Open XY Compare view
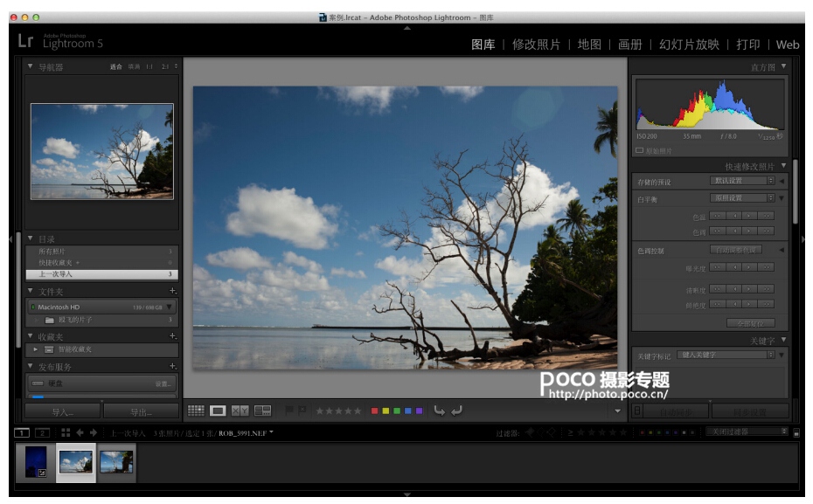The height and width of the screenshot is (504, 813). click(240, 411)
